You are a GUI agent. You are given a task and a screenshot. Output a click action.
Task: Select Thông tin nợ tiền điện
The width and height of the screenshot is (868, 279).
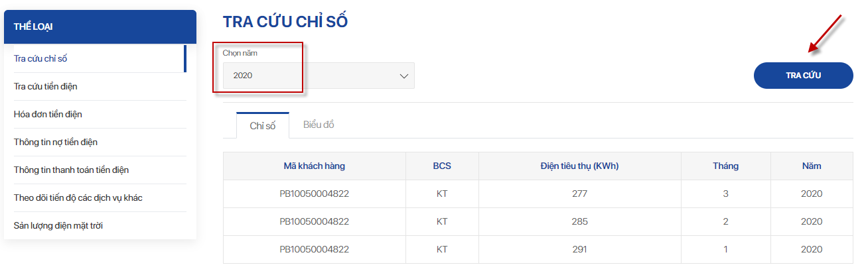(x=56, y=142)
